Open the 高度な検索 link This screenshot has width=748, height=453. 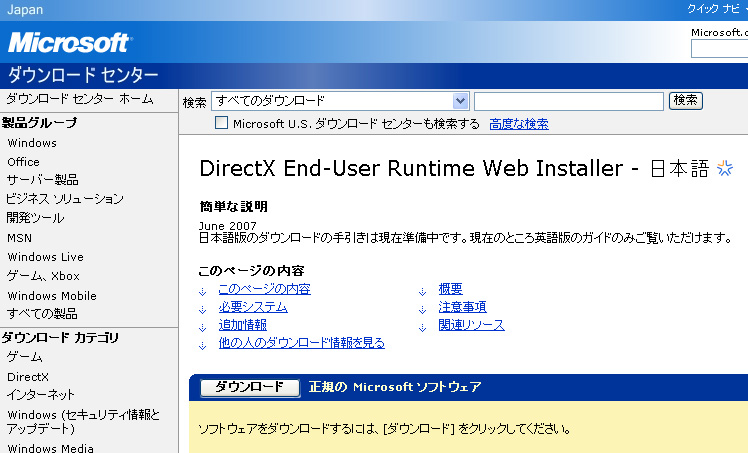point(519,124)
